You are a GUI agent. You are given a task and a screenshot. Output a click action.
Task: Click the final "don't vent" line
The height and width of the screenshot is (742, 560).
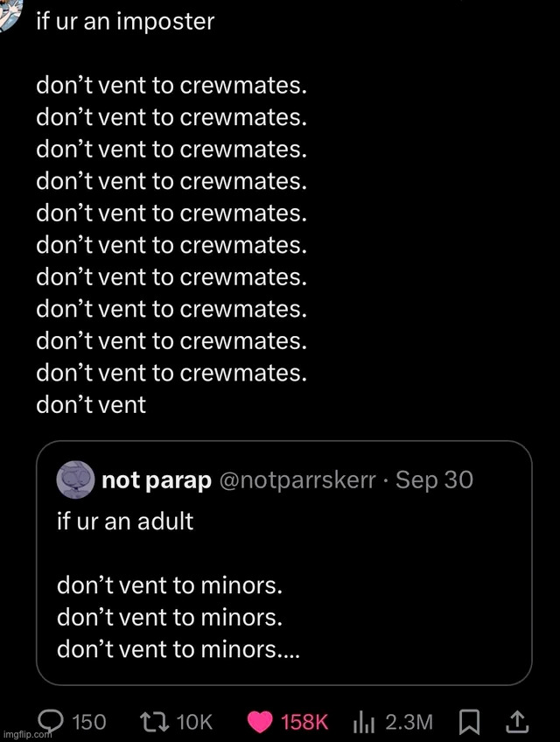[x=91, y=405]
